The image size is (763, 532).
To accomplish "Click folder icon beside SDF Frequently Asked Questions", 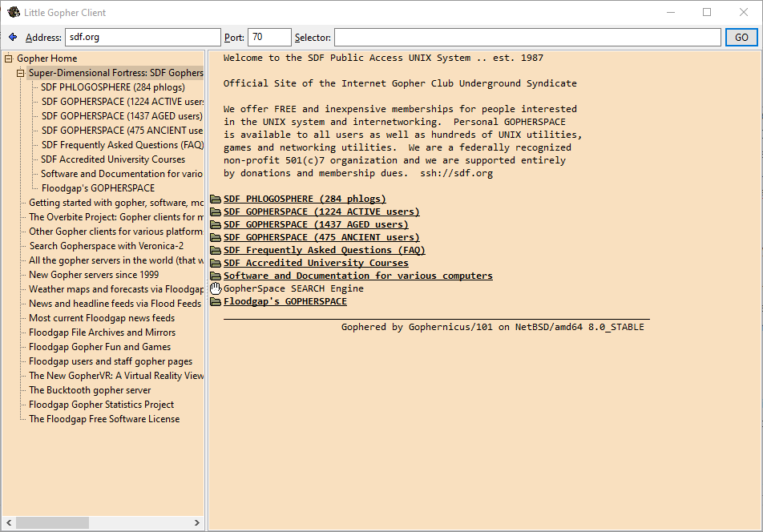I will click(216, 250).
